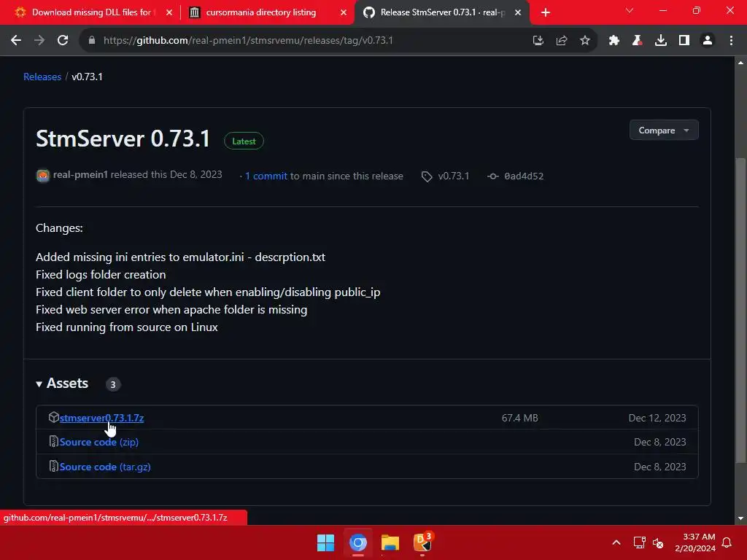
Task: Share this page using the share icon
Action: click(562, 41)
